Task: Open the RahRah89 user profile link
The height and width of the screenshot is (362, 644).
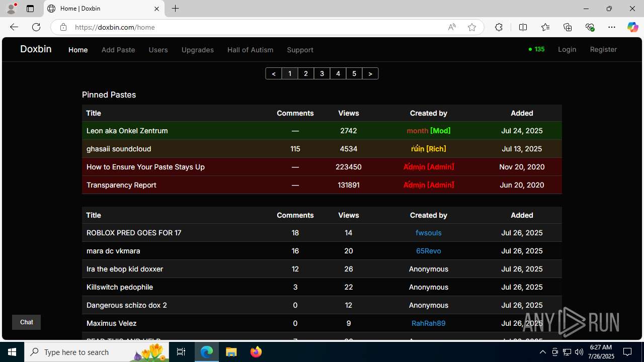Action: point(429,323)
